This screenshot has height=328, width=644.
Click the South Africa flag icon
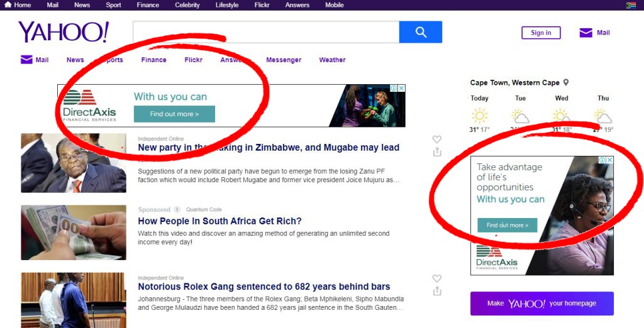point(631,5)
